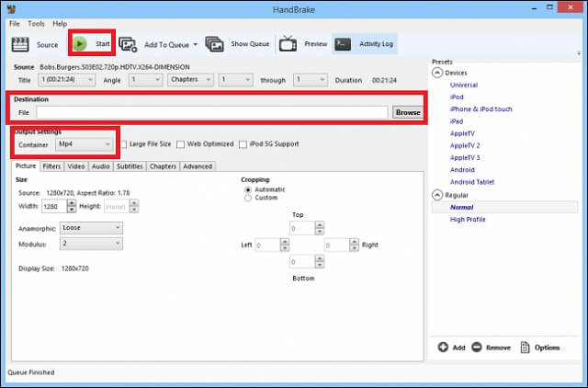
Task: Click the Top crop stepper arrows
Action: click(x=320, y=228)
